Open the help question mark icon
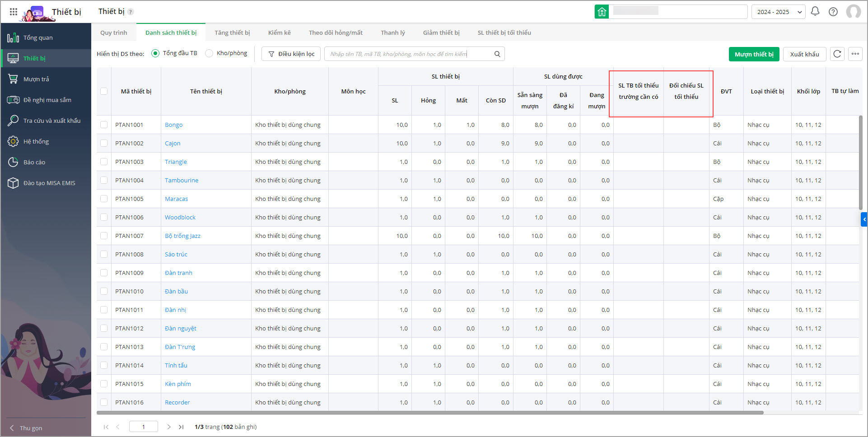The image size is (868, 437). (833, 12)
